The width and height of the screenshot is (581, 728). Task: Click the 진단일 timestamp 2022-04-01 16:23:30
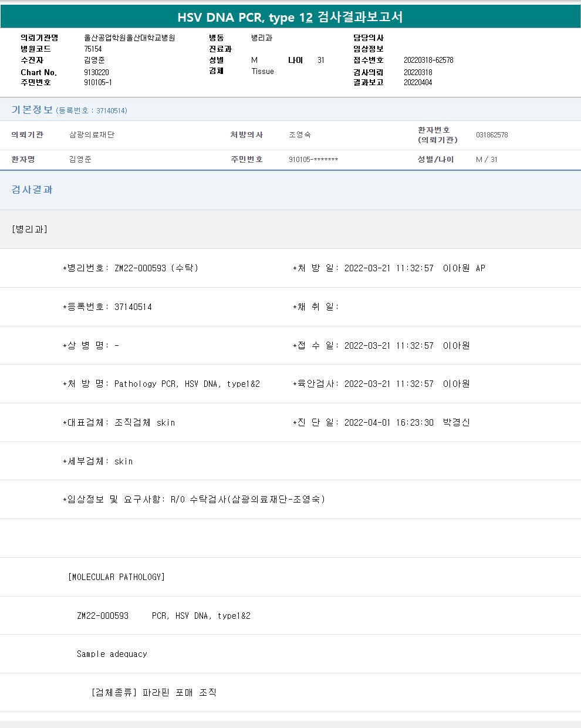pos(389,423)
